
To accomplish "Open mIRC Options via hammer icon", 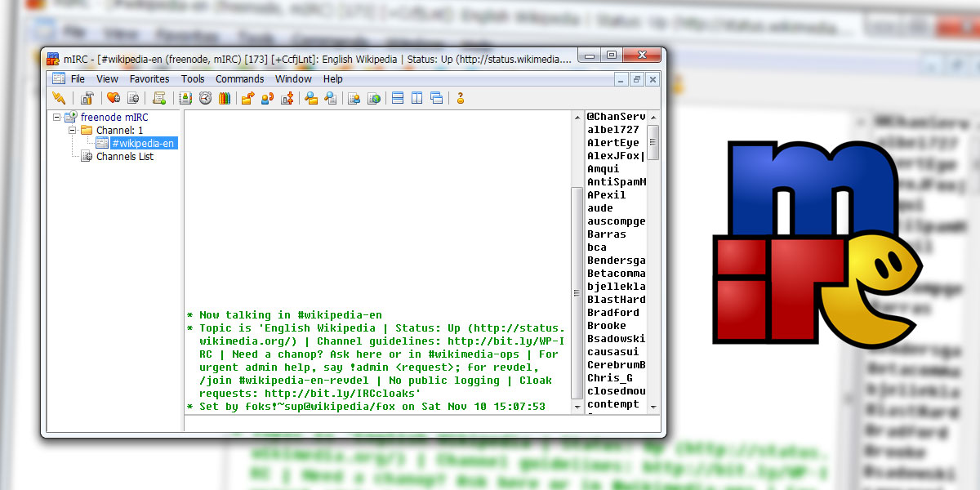I will pos(87,98).
